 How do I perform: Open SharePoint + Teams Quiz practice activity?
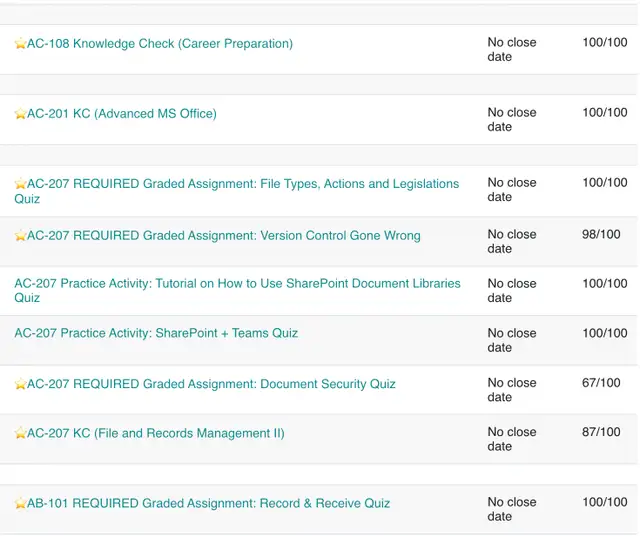coord(156,333)
